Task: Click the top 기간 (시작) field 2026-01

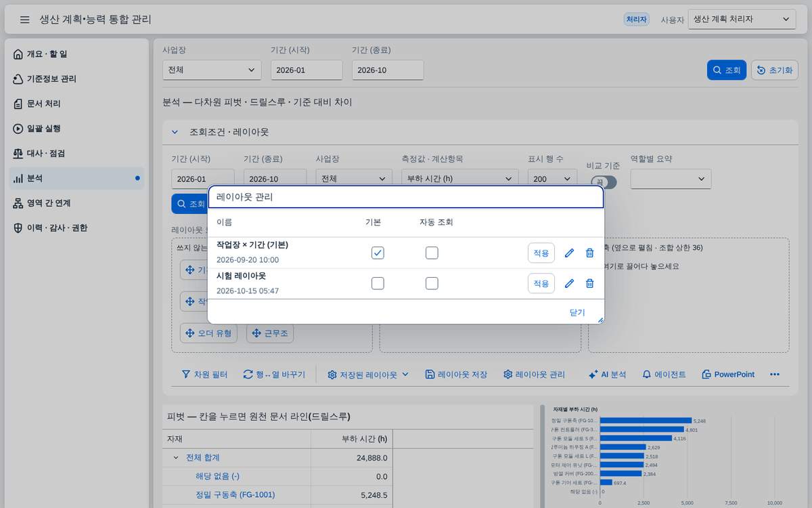Action: pos(307,70)
